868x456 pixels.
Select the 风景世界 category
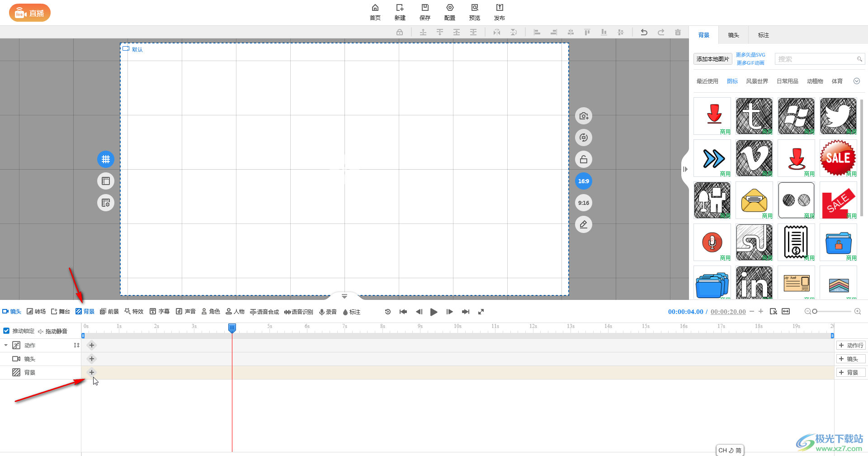pos(757,81)
